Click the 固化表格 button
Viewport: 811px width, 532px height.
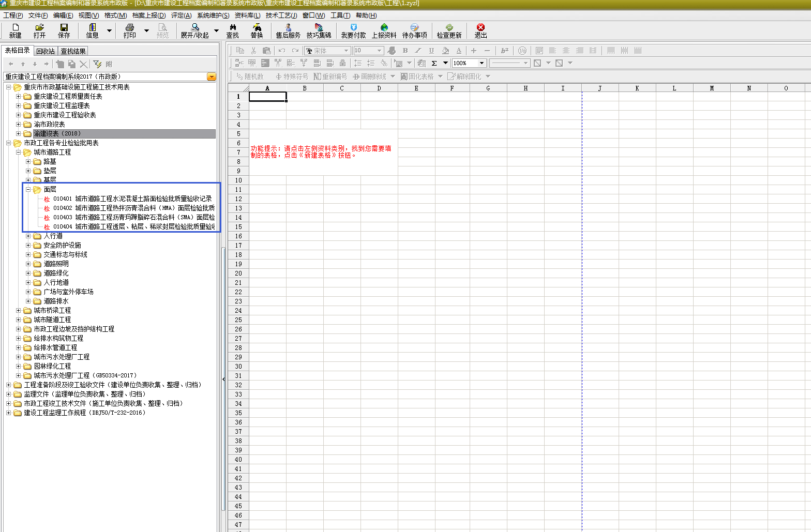417,77
